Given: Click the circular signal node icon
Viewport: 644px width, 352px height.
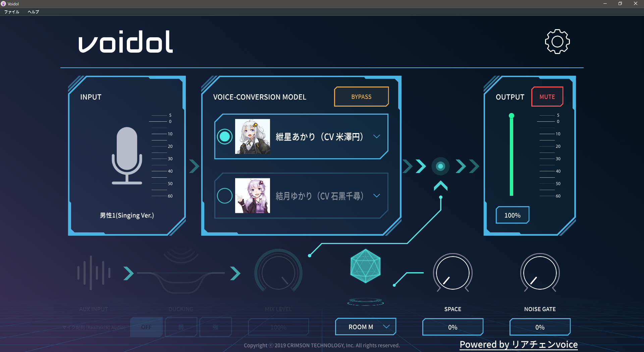Looking at the screenshot, I should (x=440, y=166).
